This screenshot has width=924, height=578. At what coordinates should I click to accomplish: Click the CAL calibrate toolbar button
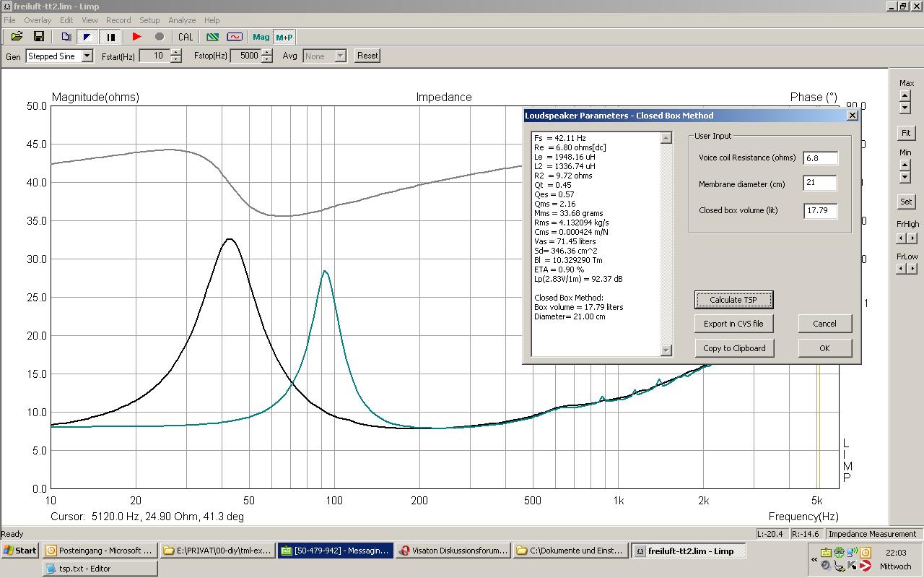[186, 37]
